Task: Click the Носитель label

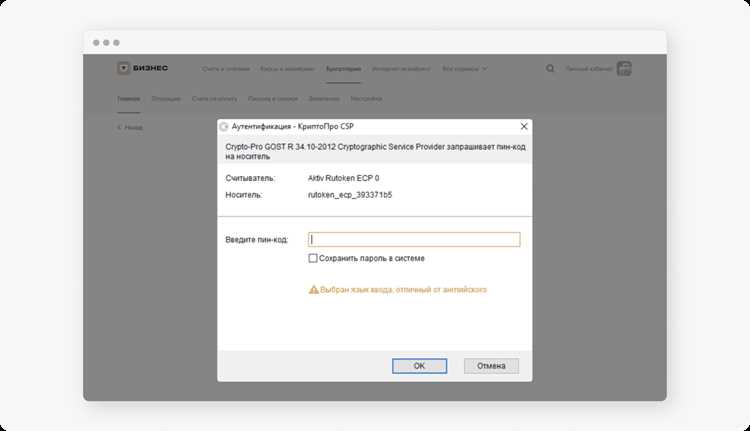Action: coord(244,195)
